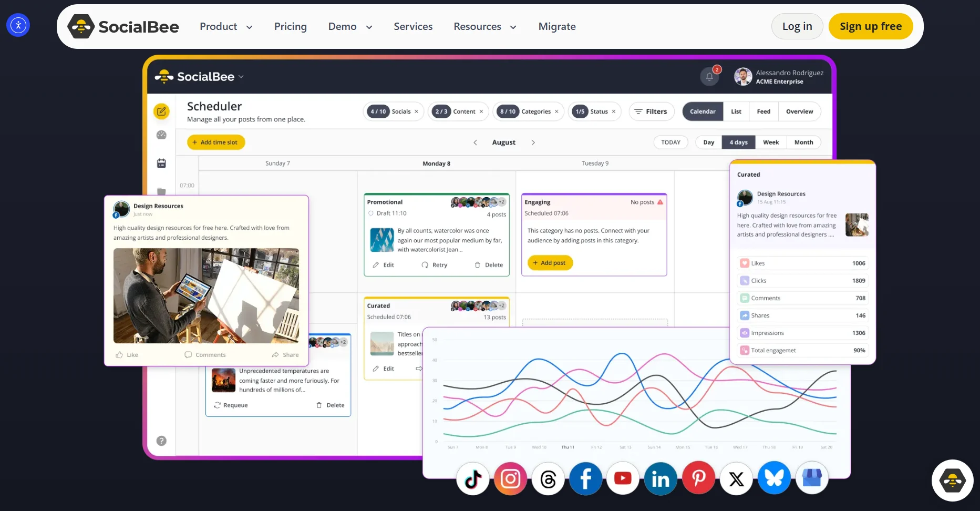Click the help question mark icon
Viewport: 980px width, 511px height.
(x=161, y=441)
